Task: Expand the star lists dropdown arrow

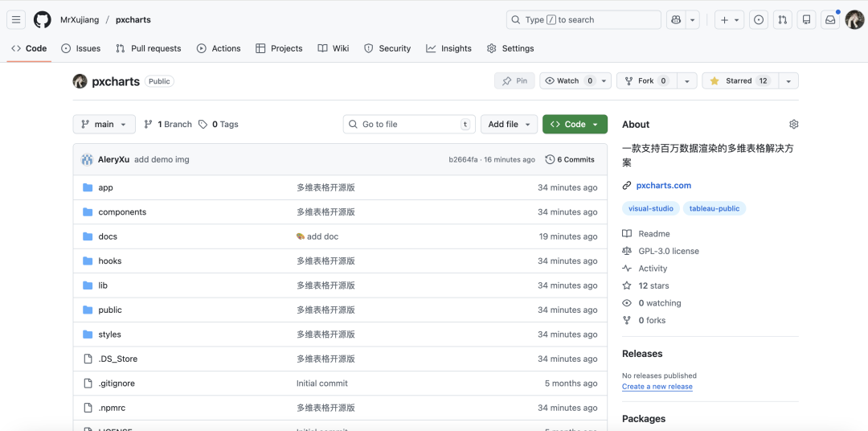Action: pyautogui.click(x=788, y=81)
